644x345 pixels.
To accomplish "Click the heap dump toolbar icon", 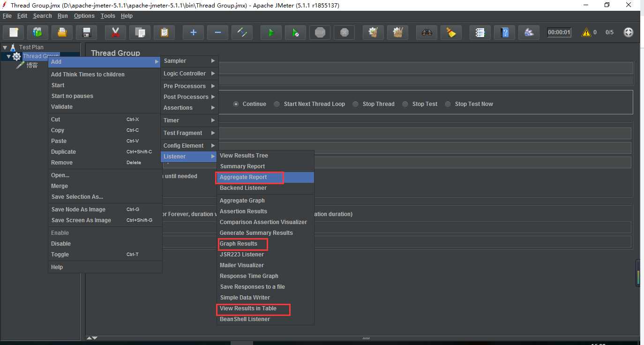I will pos(529,32).
